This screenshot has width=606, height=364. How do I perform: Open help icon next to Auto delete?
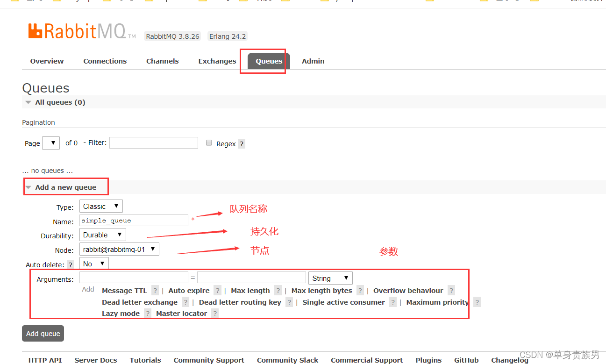(71, 264)
